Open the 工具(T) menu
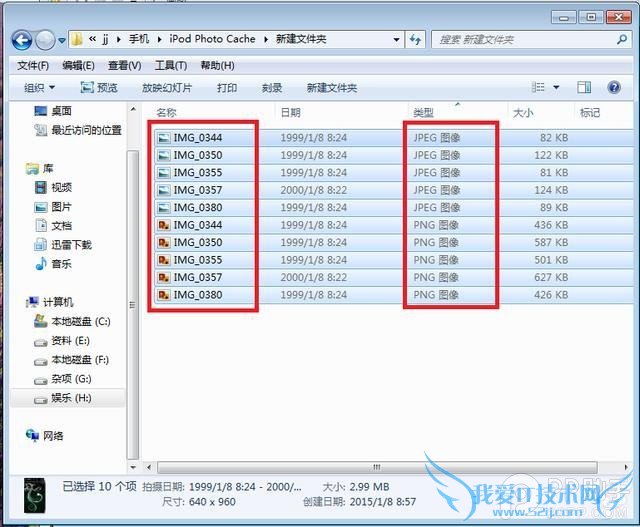The height and width of the screenshot is (527, 640). point(171,65)
